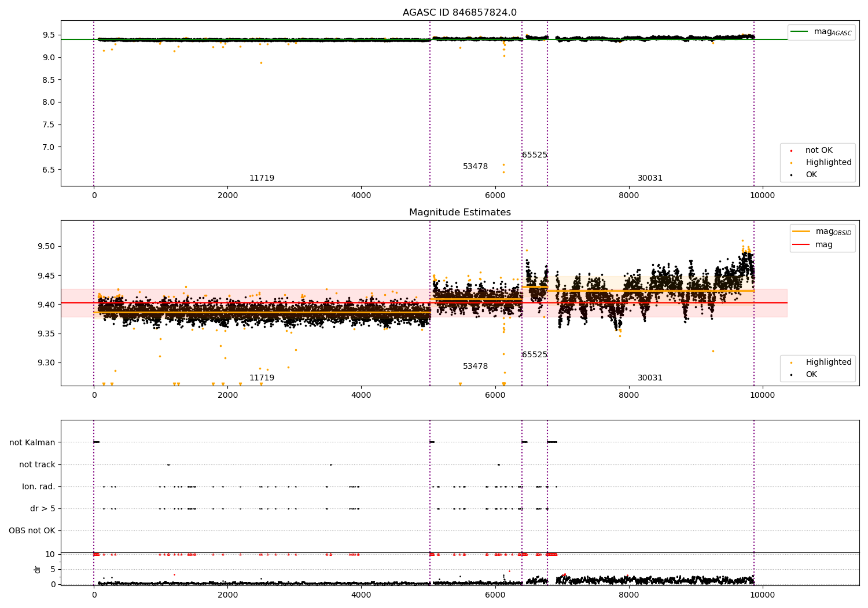Click OBSID label 53478 in Magnitude Estimates plot
868x608 pixels.
pos(475,367)
